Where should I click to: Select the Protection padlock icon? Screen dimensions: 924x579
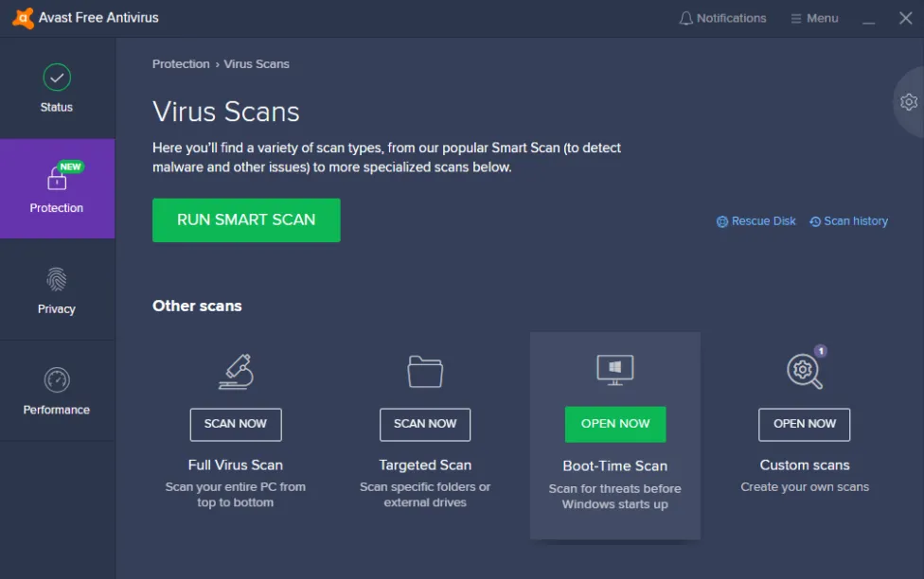pos(57,179)
